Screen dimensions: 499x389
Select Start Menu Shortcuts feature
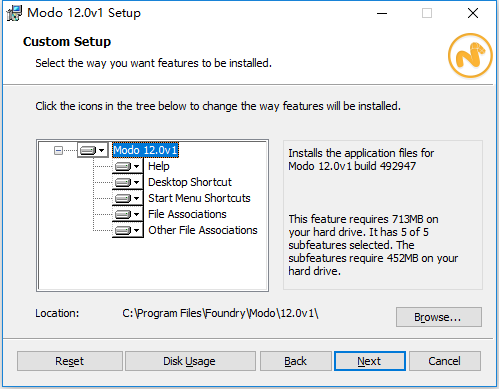pyautogui.click(x=199, y=198)
